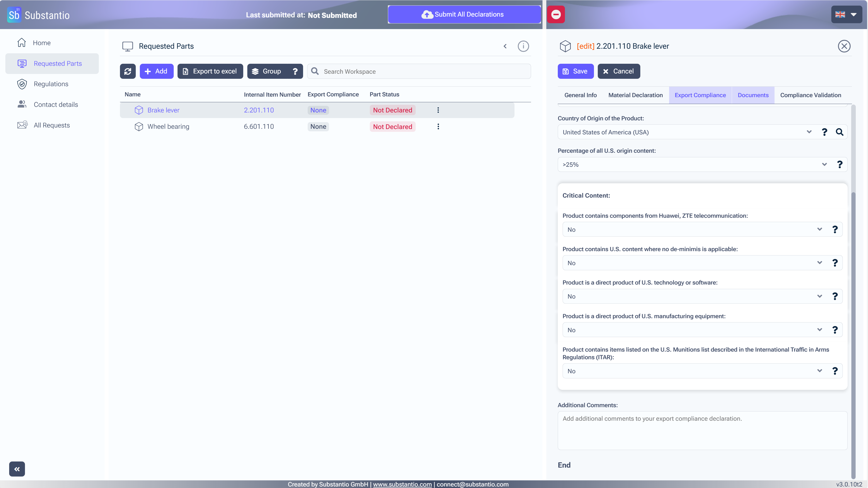The image size is (868, 488).
Task: Click the red minus icon in top bar
Action: (x=556, y=15)
